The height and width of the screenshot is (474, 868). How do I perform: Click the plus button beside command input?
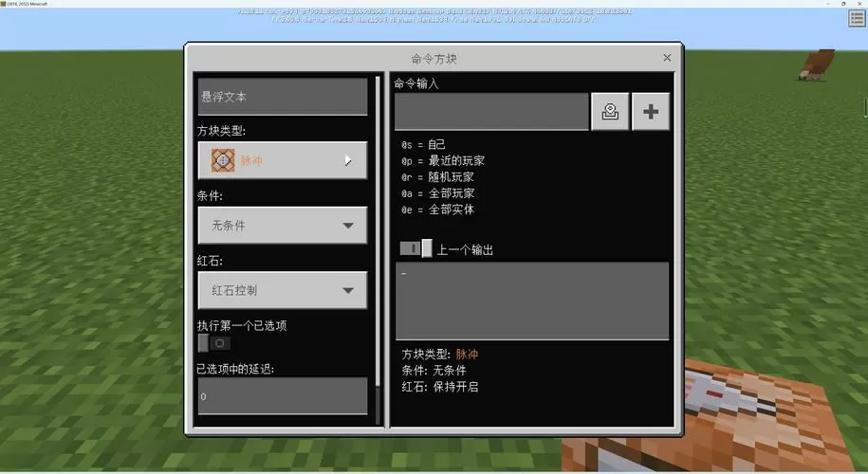(651, 112)
